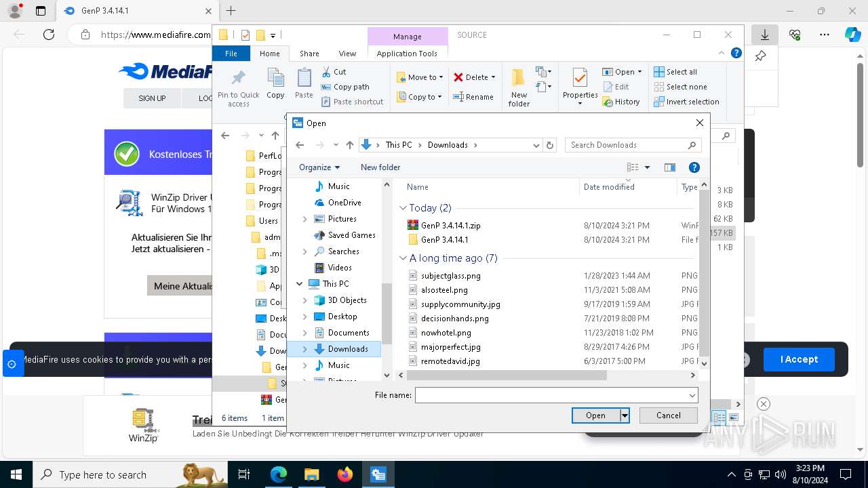This screenshot has width=868, height=488.
Task: Click the Cancel button
Action: [669, 415]
